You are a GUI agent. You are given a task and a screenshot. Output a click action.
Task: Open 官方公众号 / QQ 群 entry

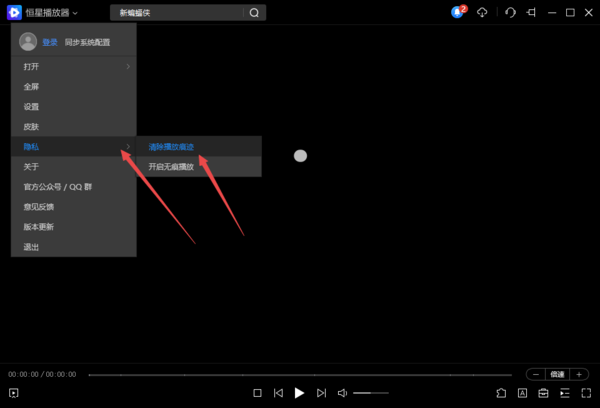(x=74, y=187)
